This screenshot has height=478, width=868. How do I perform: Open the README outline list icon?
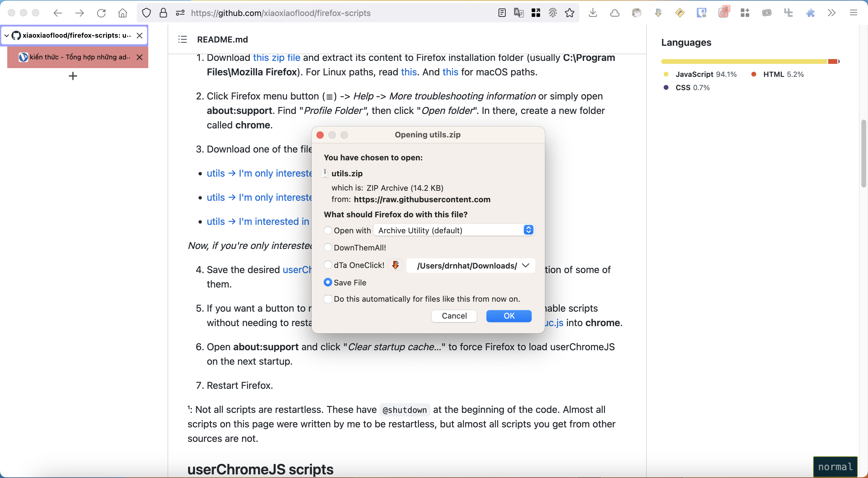[182, 39]
